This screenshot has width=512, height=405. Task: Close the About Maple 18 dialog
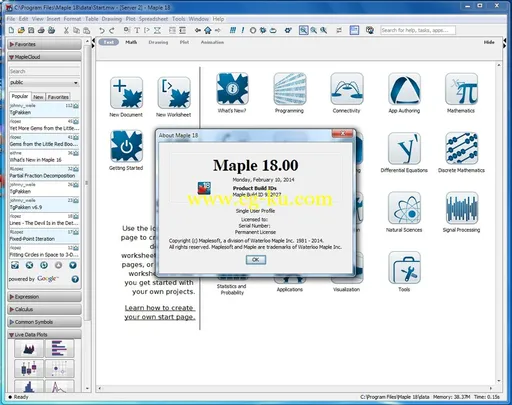(x=342, y=134)
